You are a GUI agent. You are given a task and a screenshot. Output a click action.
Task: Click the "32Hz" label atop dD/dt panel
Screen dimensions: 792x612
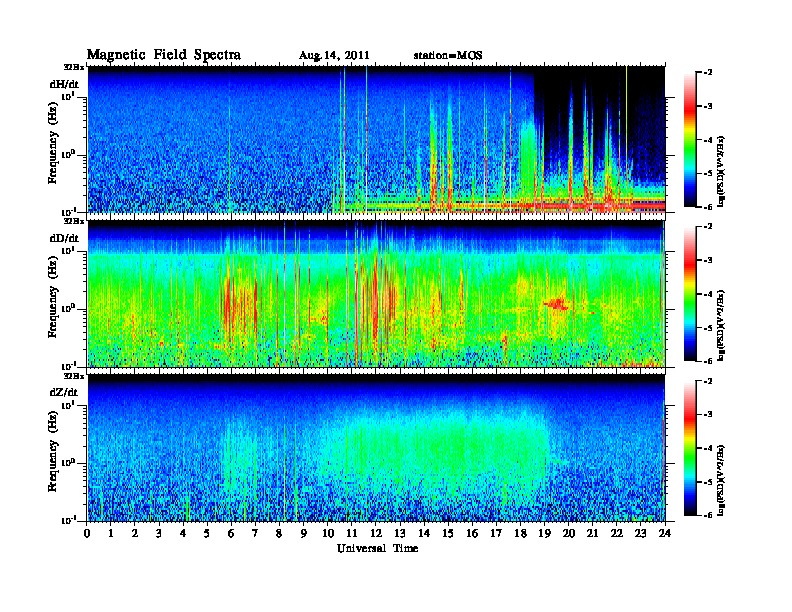pyautogui.click(x=74, y=221)
